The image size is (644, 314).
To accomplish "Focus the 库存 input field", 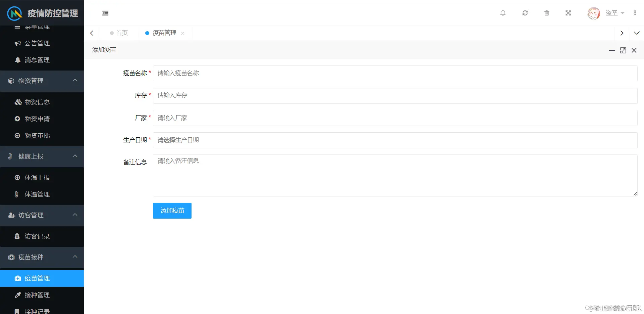I will coord(395,95).
